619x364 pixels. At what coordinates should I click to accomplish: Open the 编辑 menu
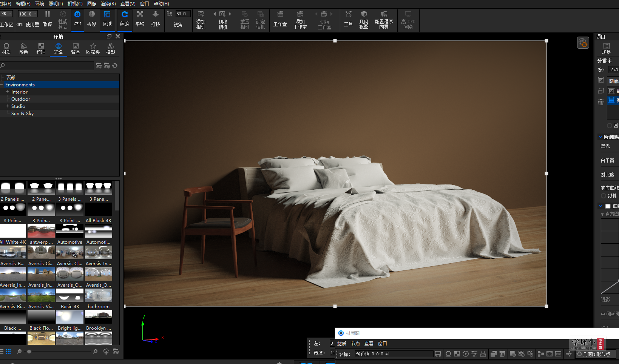point(23,4)
